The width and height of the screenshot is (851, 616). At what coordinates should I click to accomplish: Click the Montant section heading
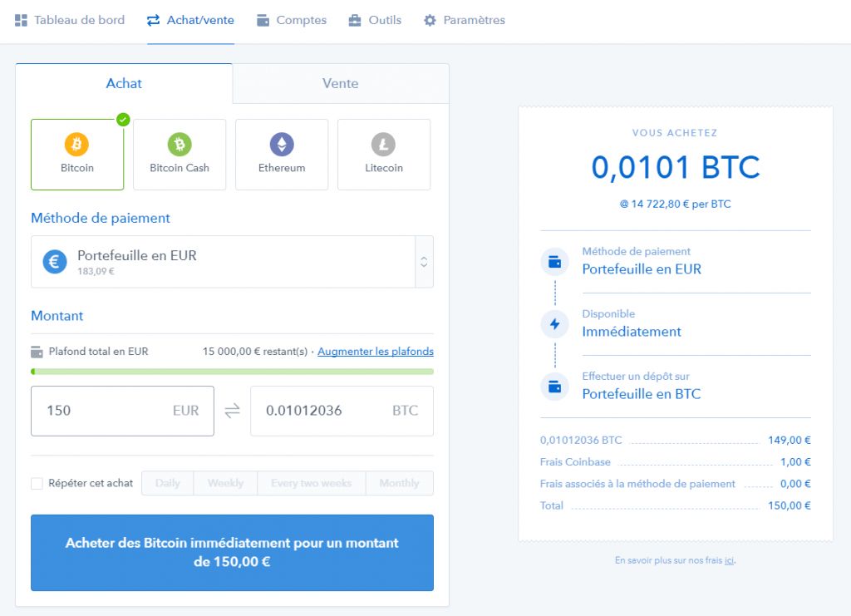57,316
